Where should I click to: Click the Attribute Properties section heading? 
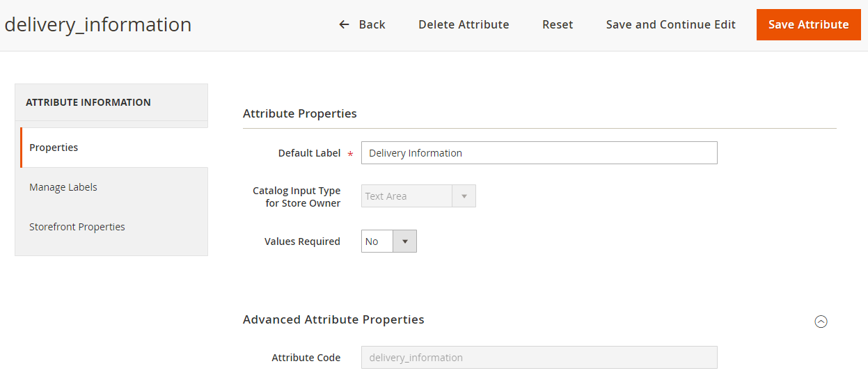point(300,113)
